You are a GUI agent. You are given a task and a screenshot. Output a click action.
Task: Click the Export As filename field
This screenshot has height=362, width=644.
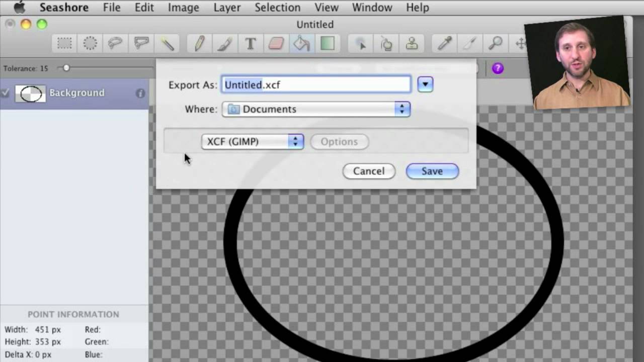tap(316, 84)
